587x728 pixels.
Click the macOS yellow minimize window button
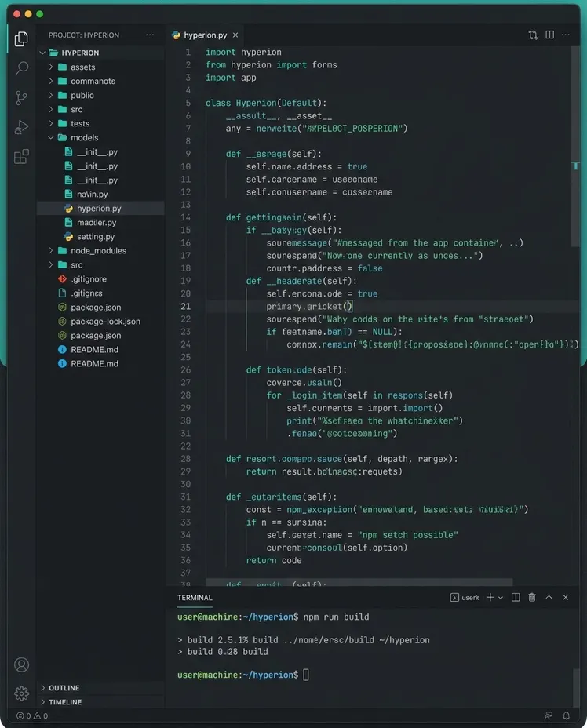(28, 14)
